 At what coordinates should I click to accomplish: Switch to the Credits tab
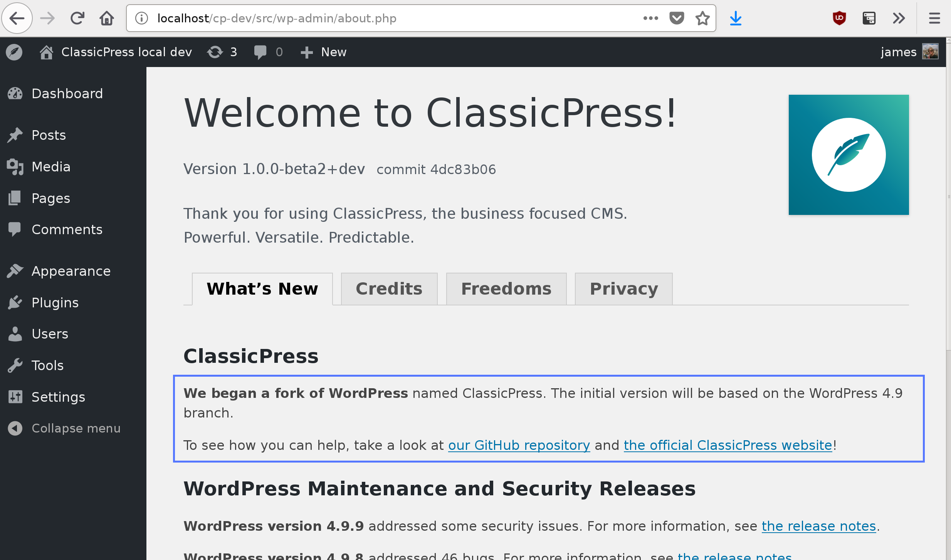coord(389,288)
